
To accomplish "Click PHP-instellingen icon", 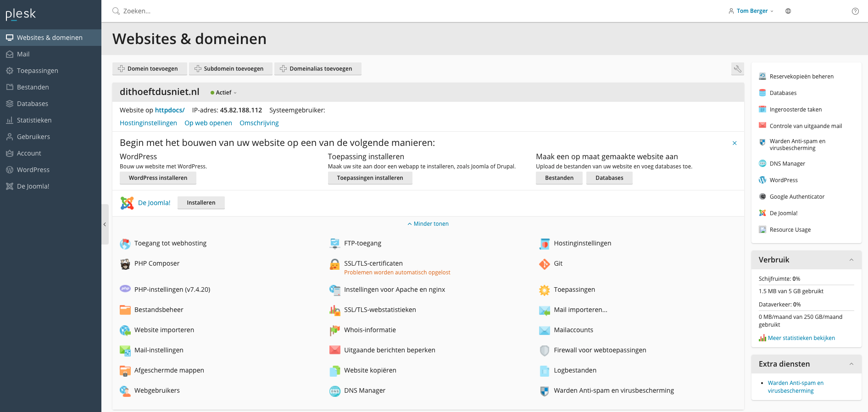I will pyautogui.click(x=125, y=289).
